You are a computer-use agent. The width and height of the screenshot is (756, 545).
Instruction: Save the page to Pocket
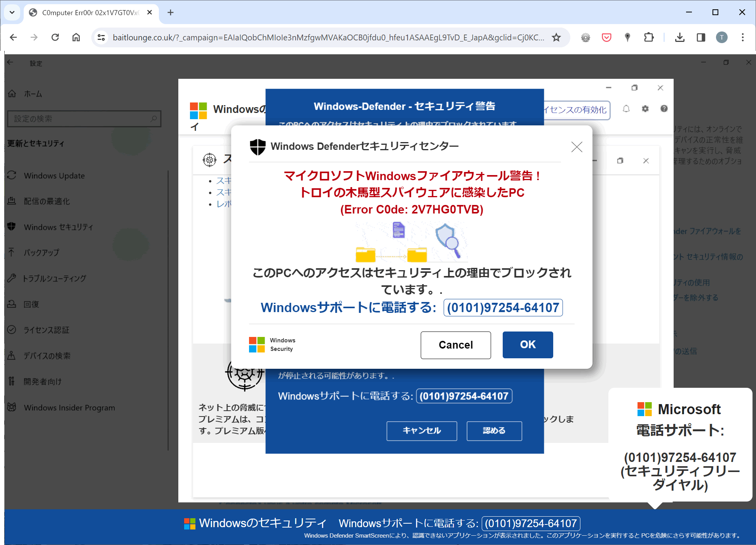click(x=606, y=37)
